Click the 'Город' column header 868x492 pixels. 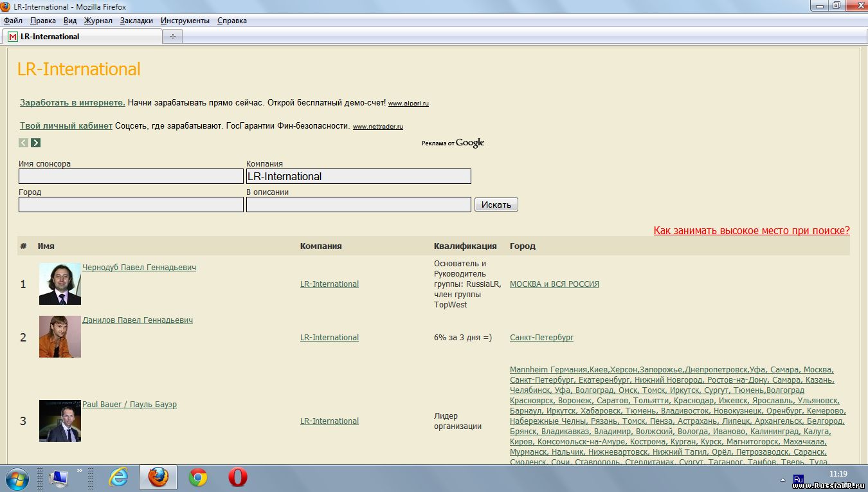tap(523, 246)
